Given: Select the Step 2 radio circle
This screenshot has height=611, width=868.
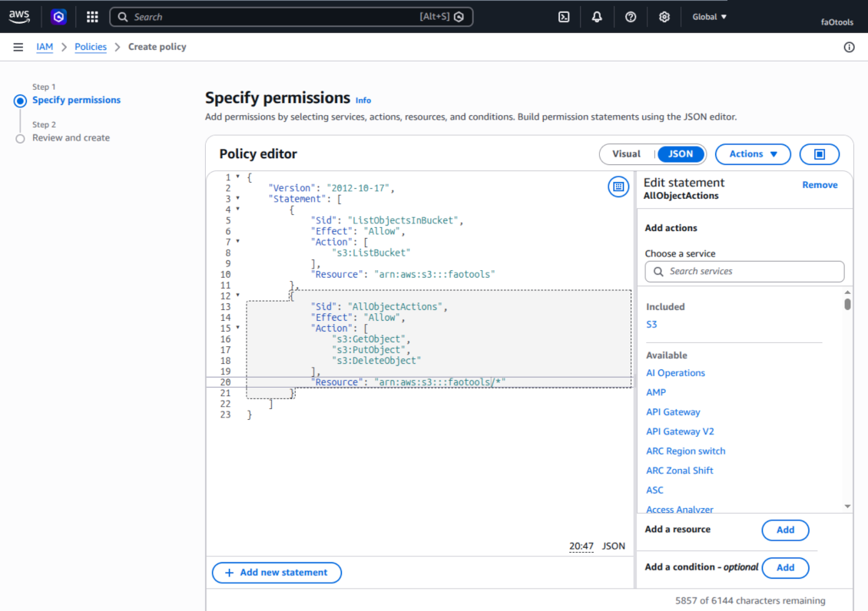Looking at the screenshot, I should [20, 139].
